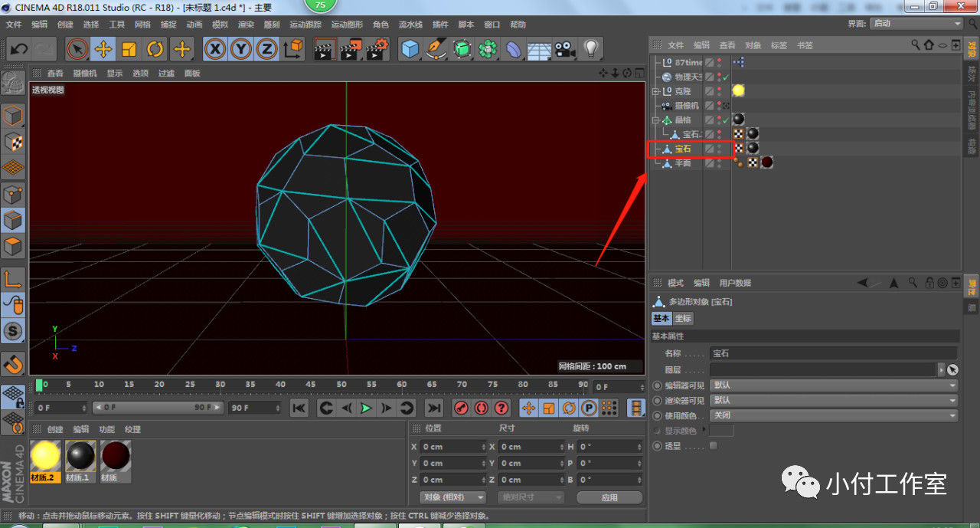
Task: Open the 渲染器可见 dropdown
Action: pos(833,400)
